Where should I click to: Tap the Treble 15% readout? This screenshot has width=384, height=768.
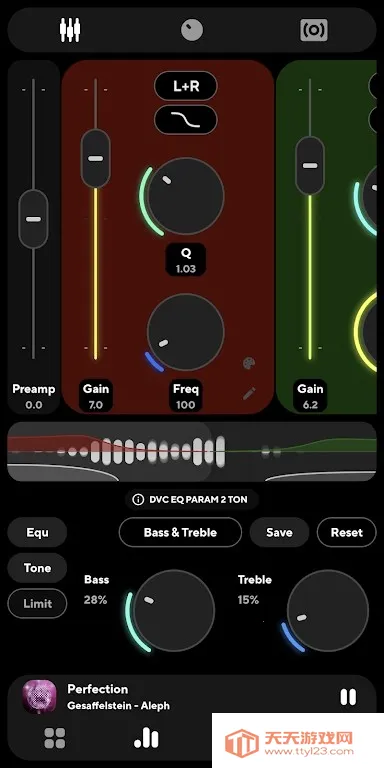(248, 600)
